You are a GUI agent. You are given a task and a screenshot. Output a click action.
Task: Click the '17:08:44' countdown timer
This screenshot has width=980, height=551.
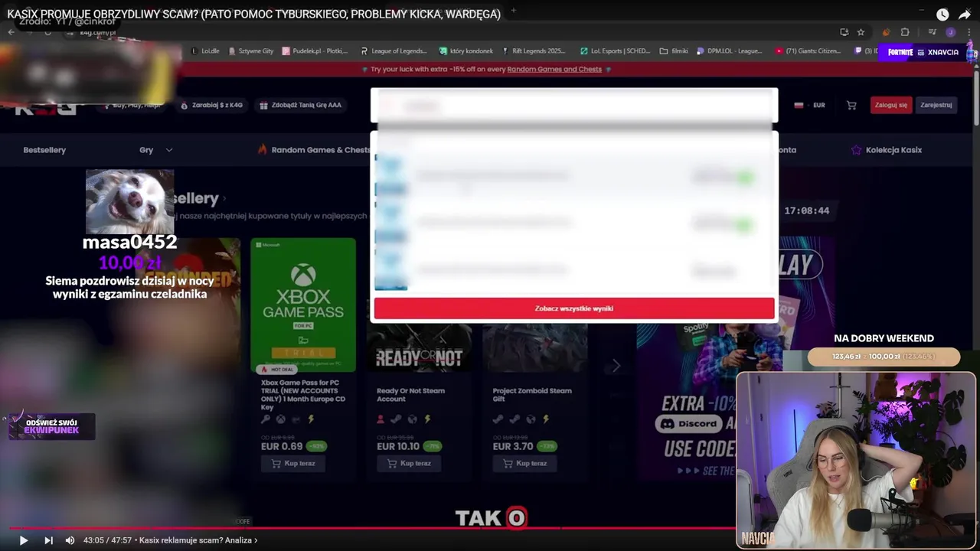807,210
